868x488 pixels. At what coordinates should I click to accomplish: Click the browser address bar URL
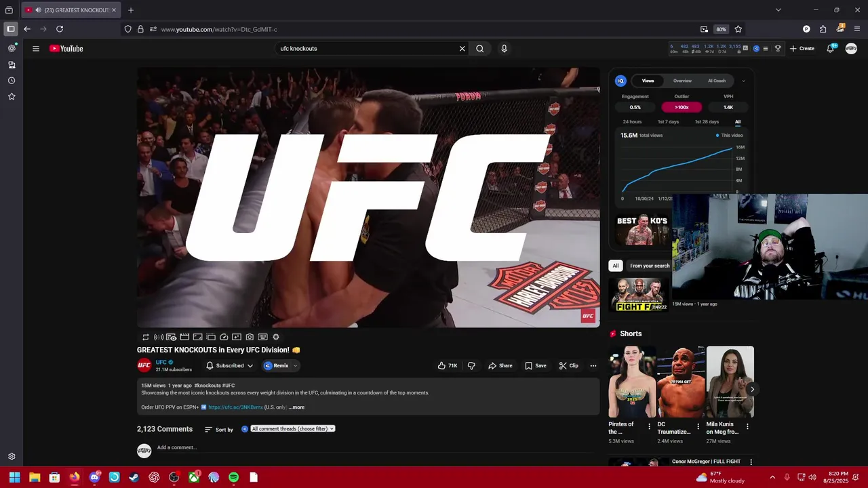219,29
